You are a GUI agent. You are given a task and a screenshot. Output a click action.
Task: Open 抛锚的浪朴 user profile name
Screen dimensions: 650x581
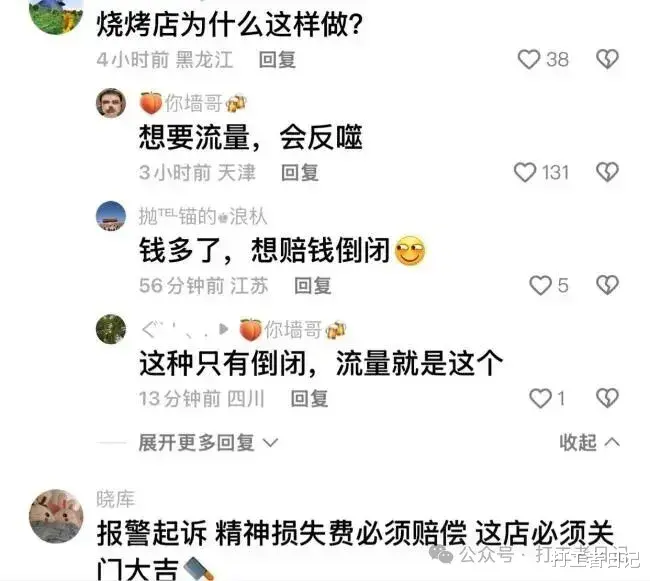click(x=203, y=216)
